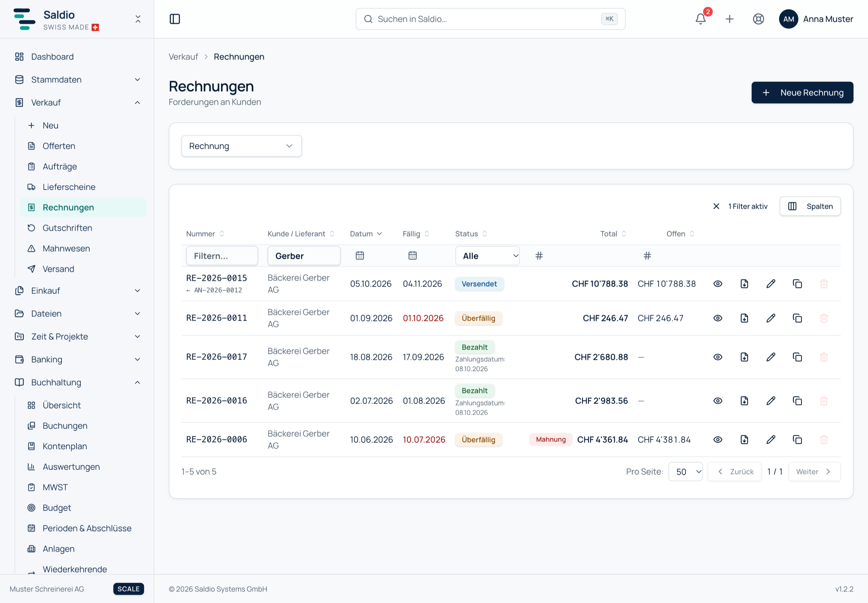Image resolution: width=868 pixels, height=603 pixels.
Task: Duplicate invoice RE-2026-0015
Action: (x=797, y=284)
